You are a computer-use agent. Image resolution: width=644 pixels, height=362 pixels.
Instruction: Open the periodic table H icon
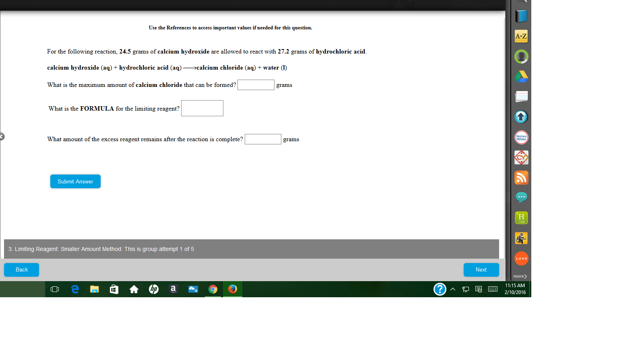(x=521, y=218)
